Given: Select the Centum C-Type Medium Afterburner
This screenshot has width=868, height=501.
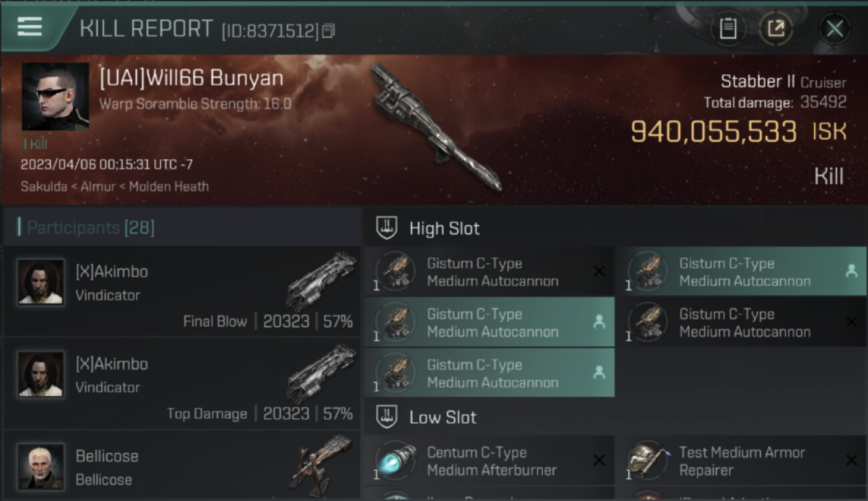Looking at the screenshot, I should [x=489, y=461].
